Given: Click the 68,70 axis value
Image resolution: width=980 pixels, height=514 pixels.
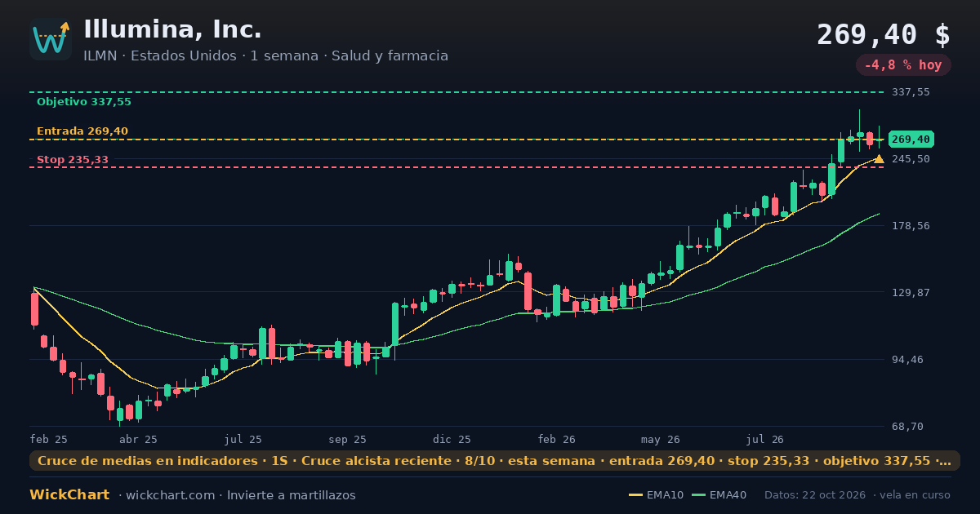Looking at the screenshot, I should pos(908,427).
